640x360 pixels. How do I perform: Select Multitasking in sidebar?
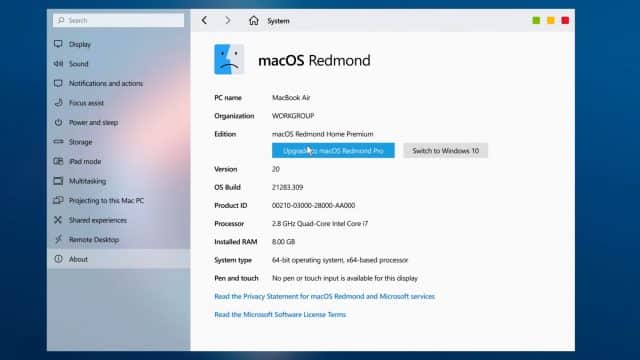click(x=118, y=181)
